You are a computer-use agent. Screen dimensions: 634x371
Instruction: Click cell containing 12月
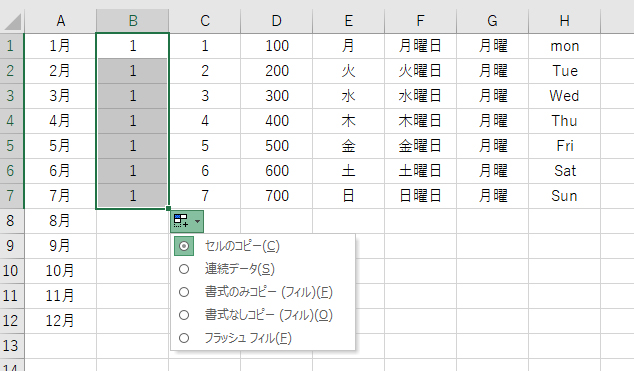(60, 321)
